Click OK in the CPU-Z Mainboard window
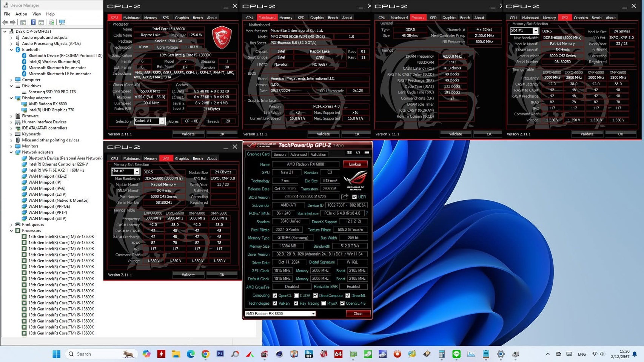Viewport: 644px width, 362px height. pos(357,134)
